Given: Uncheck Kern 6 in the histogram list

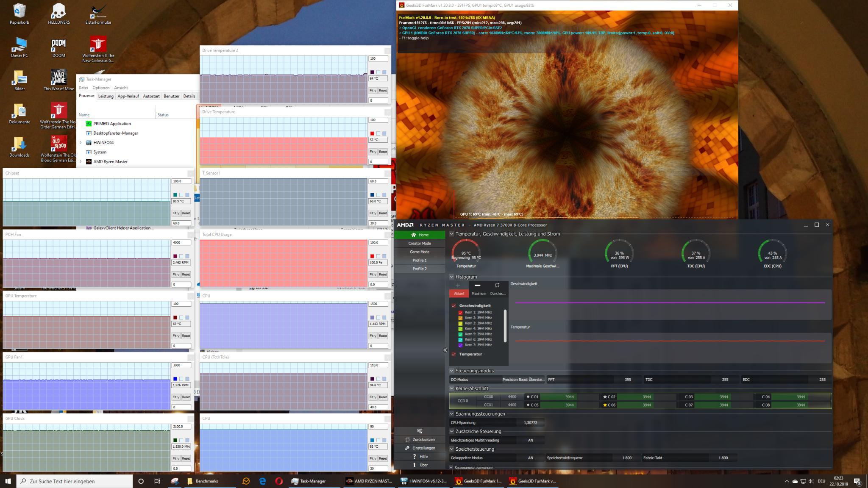Looking at the screenshot, I should point(460,340).
